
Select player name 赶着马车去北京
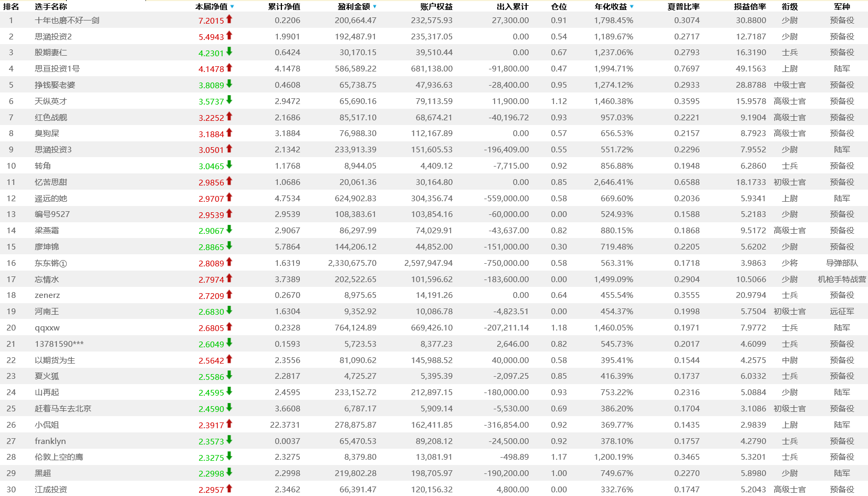coord(63,408)
